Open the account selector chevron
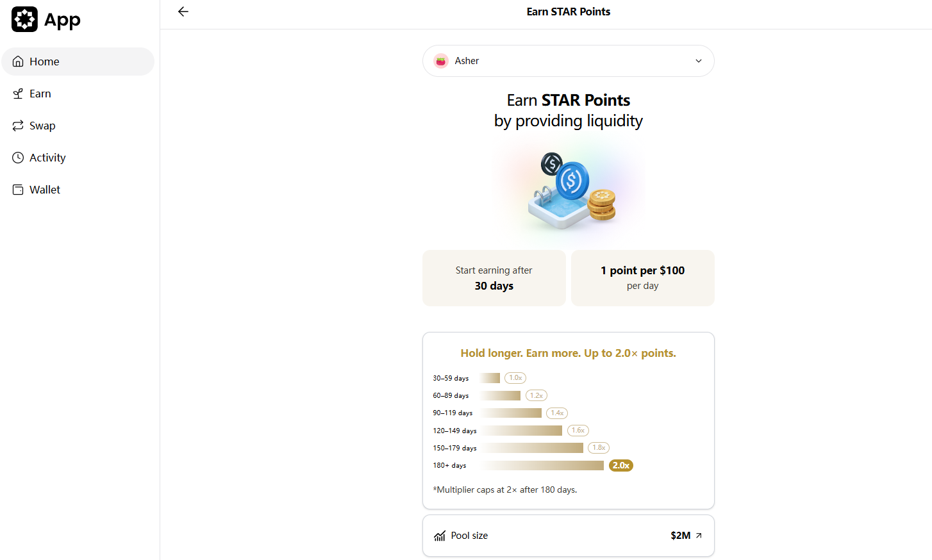Image resolution: width=932 pixels, height=560 pixels. (698, 60)
